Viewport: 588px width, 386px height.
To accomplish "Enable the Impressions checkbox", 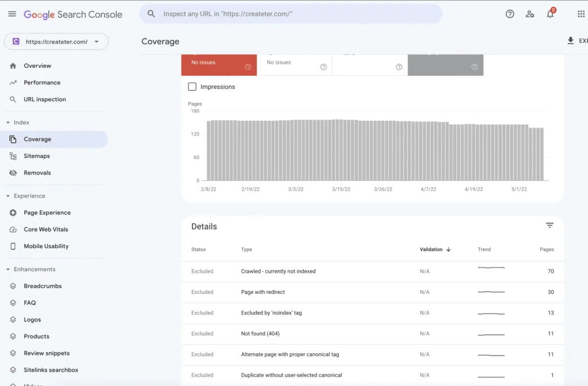I will point(192,87).
